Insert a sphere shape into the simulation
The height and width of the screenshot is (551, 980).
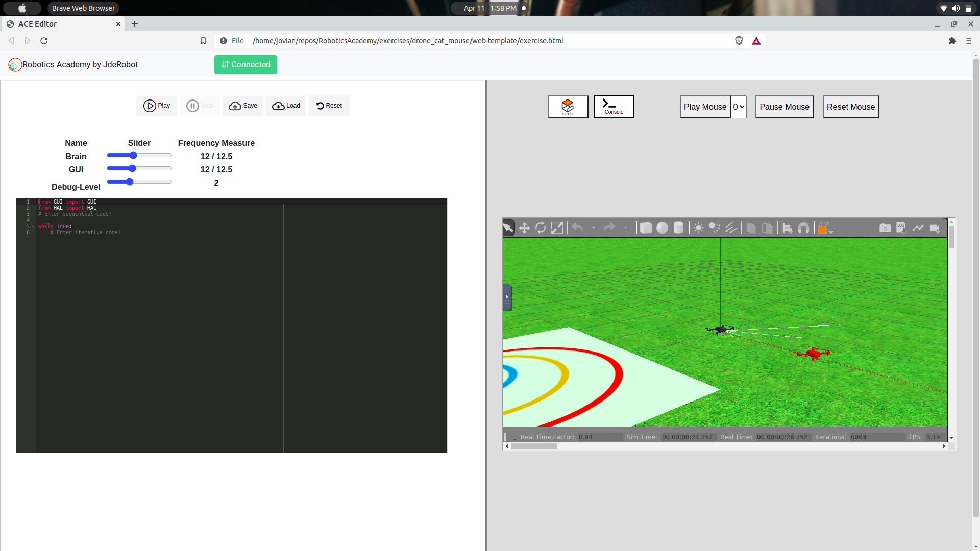click(x=664, y=228)
